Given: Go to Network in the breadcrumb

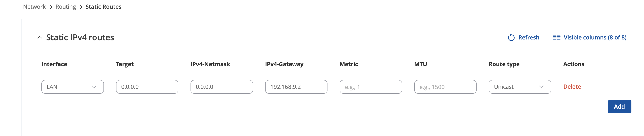Looking at the screenshot, I should (x=34, y=7).
